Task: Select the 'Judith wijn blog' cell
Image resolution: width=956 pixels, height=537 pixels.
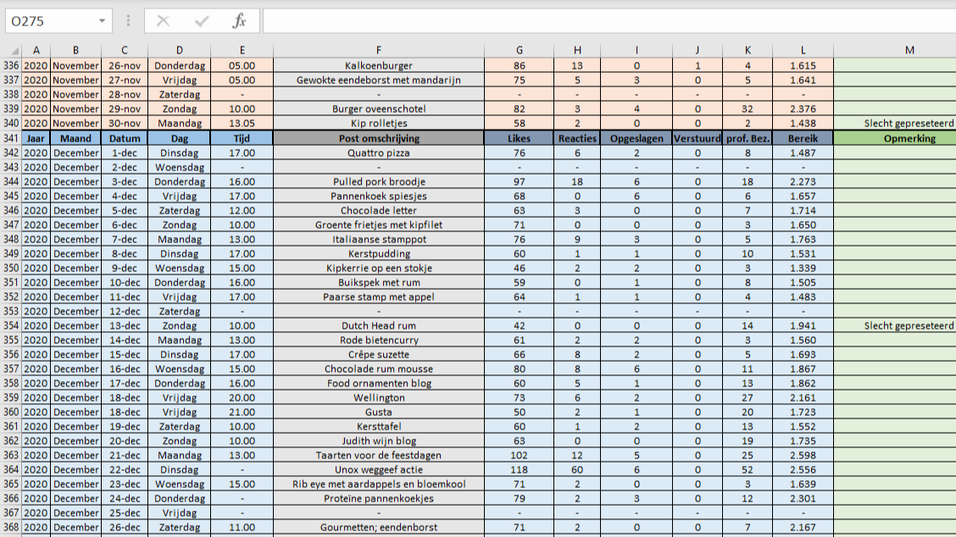Action: coord(379,441)
